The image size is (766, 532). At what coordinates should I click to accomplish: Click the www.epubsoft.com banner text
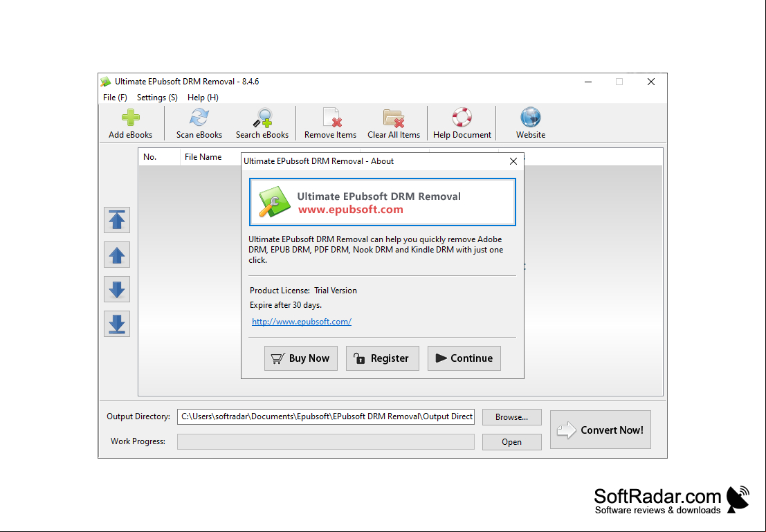[351, 210]
